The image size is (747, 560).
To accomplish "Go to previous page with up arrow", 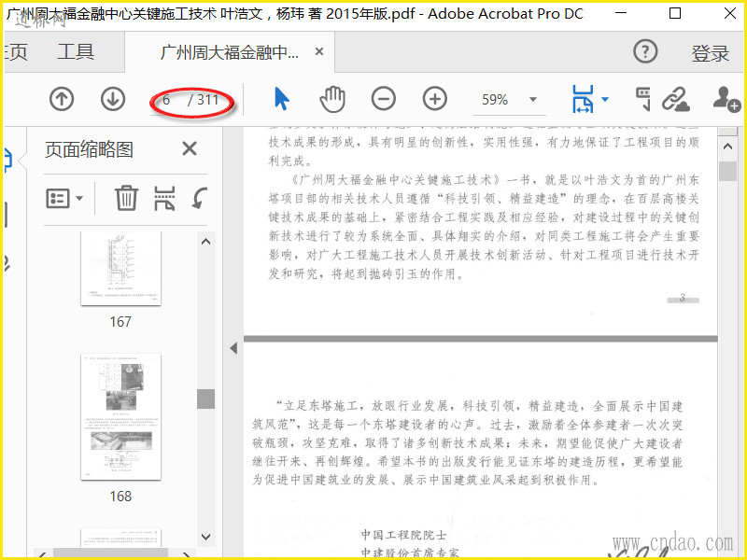I will click(x=62, y=100).
